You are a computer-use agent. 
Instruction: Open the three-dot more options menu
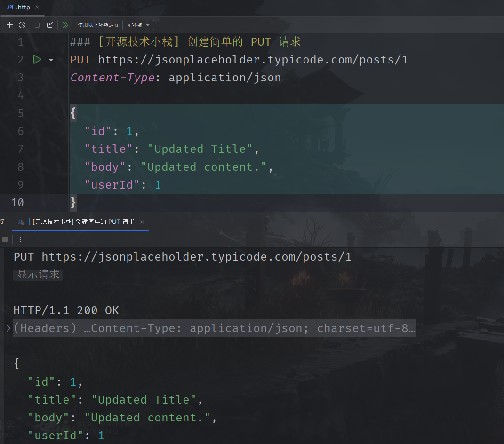(20, 239)
